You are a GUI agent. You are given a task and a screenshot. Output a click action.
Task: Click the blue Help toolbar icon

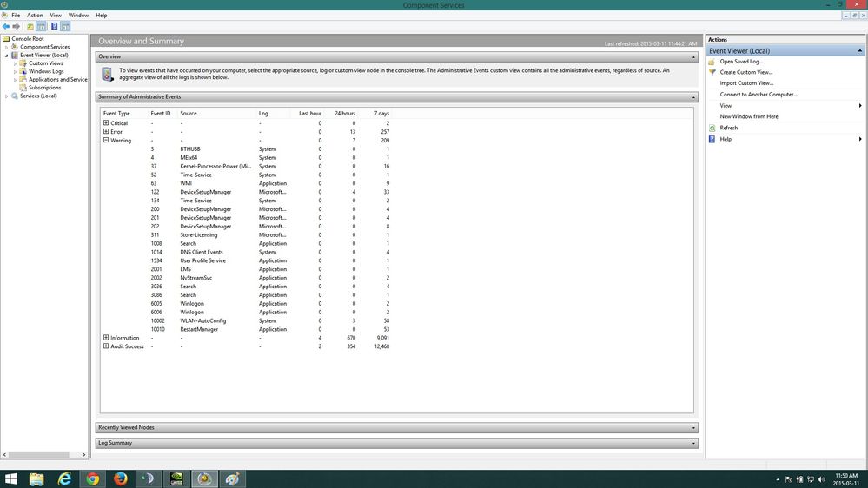point(54,27)
